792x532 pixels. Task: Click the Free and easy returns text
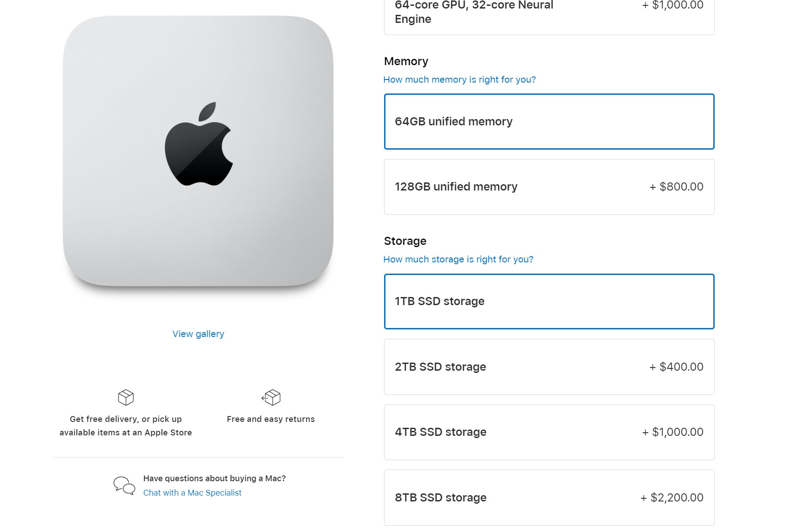coord(271,419)
